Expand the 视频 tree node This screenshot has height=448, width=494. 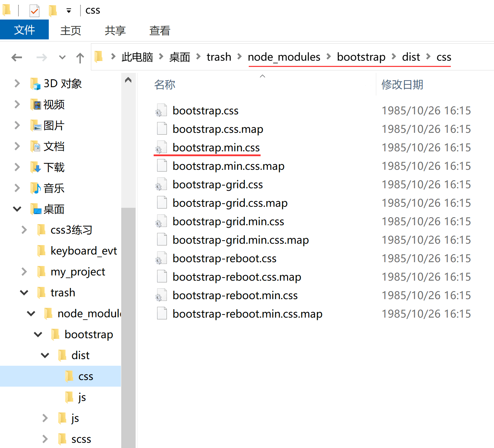click(17, 105)
